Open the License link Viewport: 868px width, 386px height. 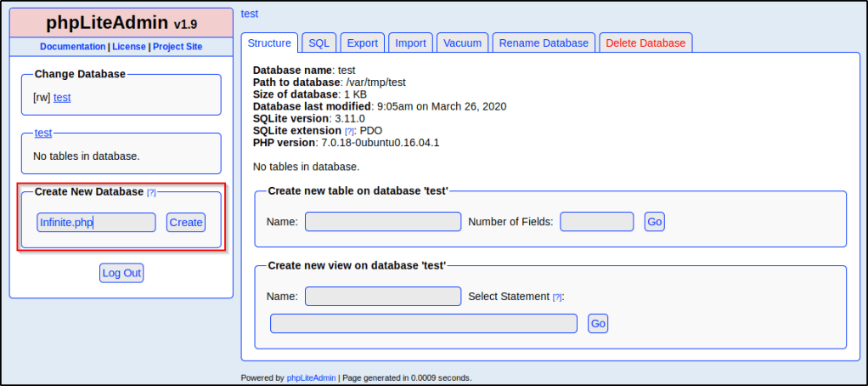coord(129,47)
